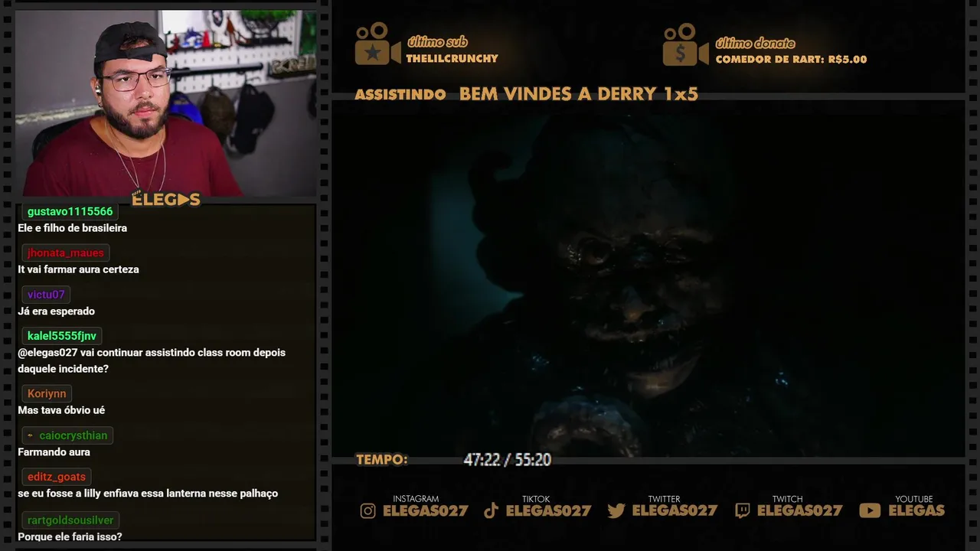
Task: Click the badge icon beside caiocrysthian
Action: click(x=30, y=435)
